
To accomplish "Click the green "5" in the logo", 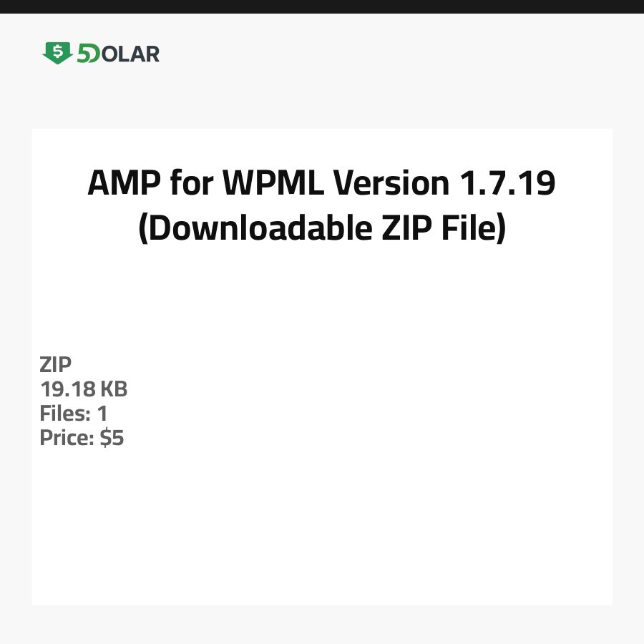I will click(x=83, y=54).
